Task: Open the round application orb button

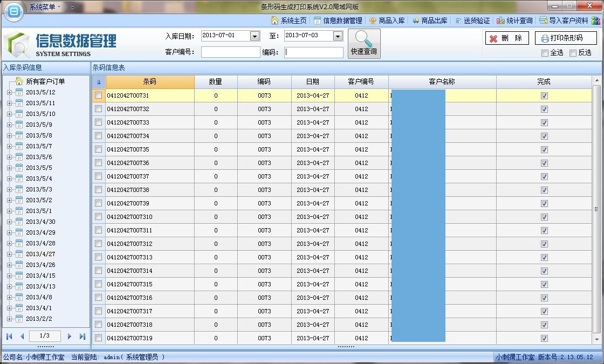Action: 14,11
